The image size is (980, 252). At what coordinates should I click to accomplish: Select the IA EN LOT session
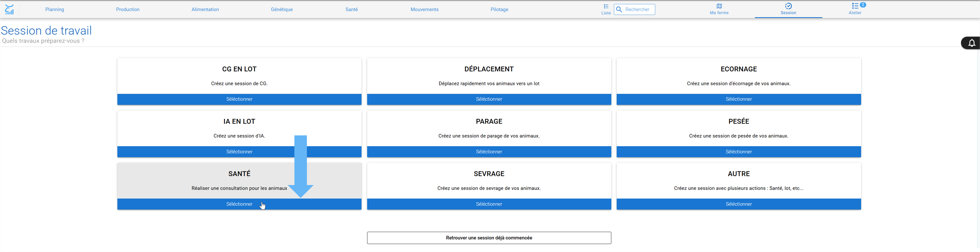tap(239, 152)
